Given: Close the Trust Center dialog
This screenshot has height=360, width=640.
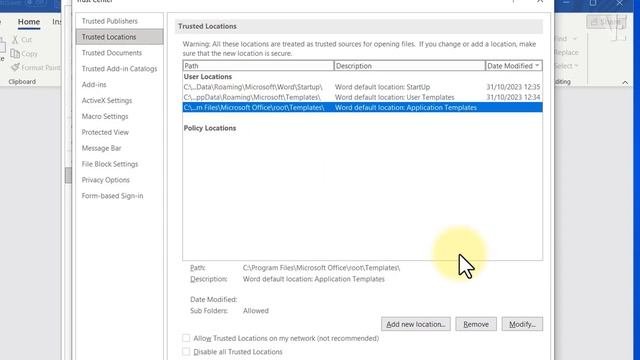Looking at the screenshot, I should [540, 2].
